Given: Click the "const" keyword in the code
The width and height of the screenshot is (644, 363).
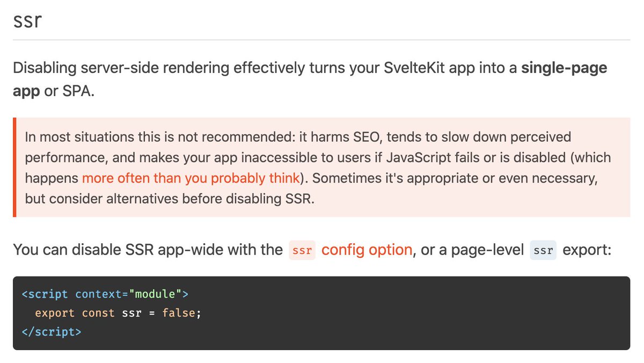Looking at the screenshot, I should point(98,313).
